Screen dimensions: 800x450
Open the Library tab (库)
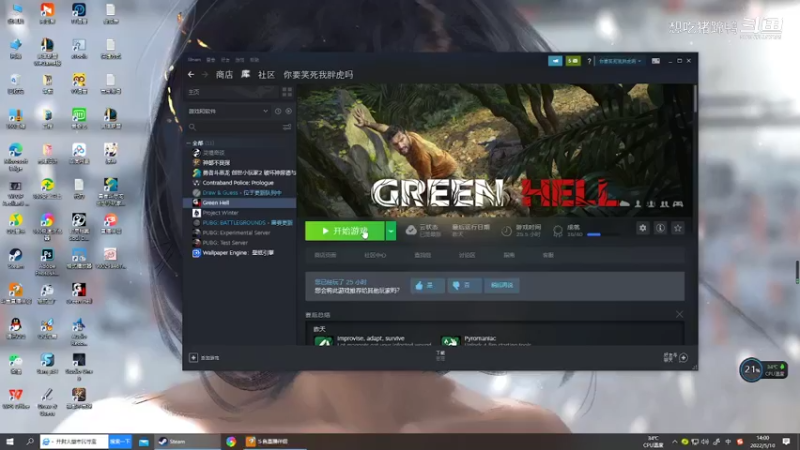[245, 74]
